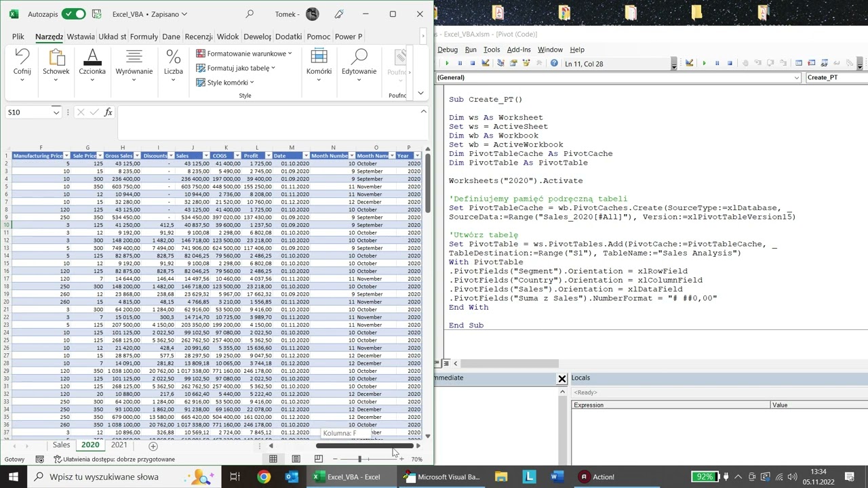
Task: Click the insert function fx icon
Action: 108,112
